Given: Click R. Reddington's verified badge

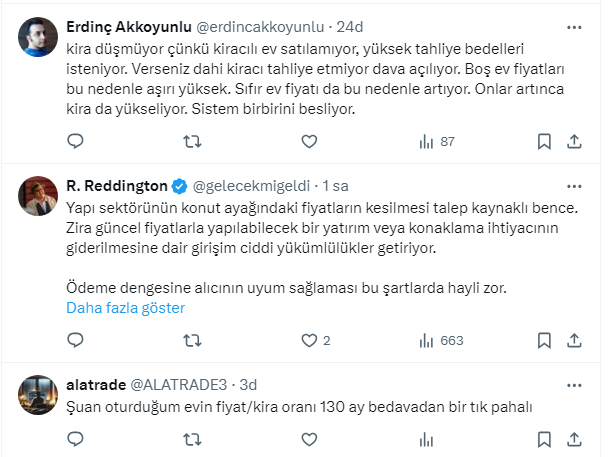Looking at the screenshot, I should pos(179,186).
